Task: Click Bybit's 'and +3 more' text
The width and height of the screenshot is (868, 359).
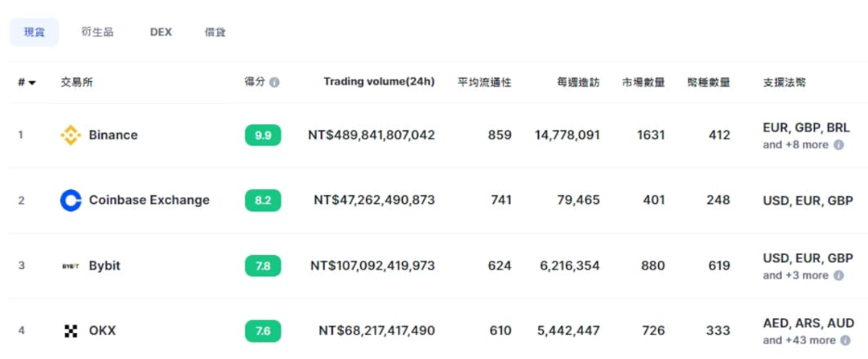Action: (796, 276)
